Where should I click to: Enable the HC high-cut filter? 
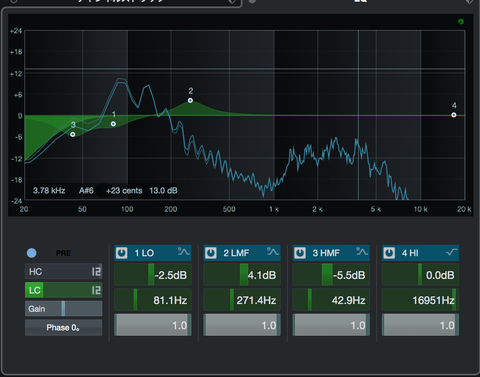pos(35,271)
